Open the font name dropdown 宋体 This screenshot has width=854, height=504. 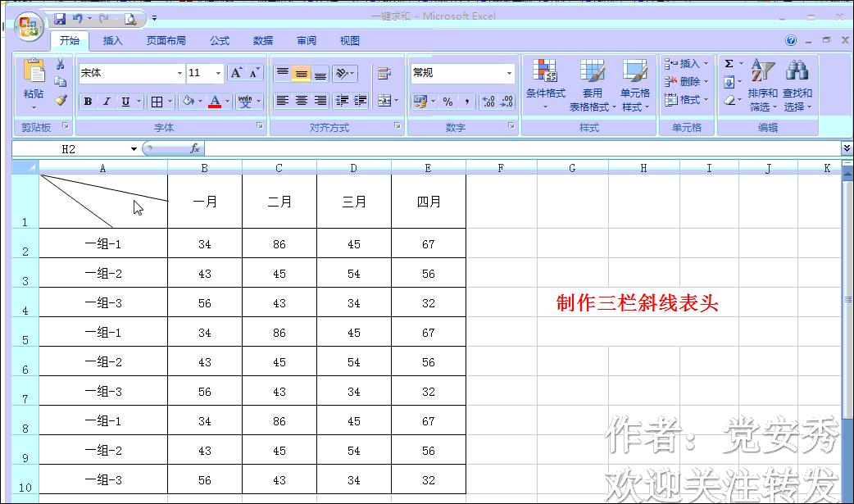click(x=179, y=73)
